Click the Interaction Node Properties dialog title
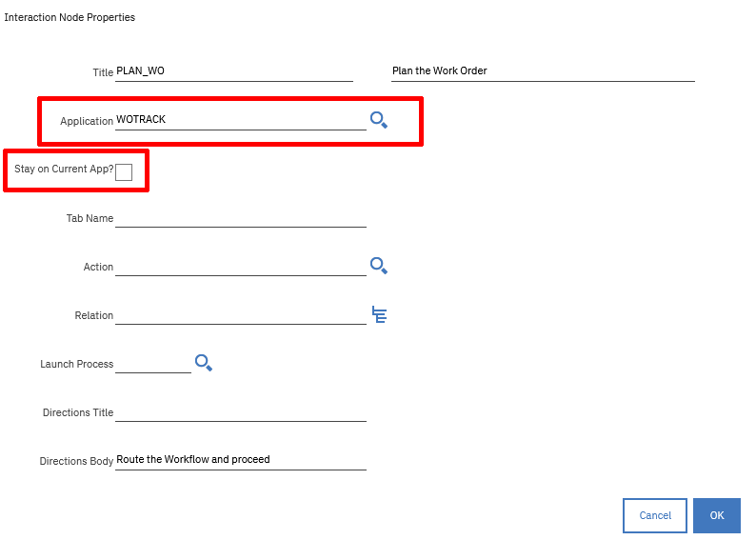Screen dimensions: 756x540 point(70,17)
